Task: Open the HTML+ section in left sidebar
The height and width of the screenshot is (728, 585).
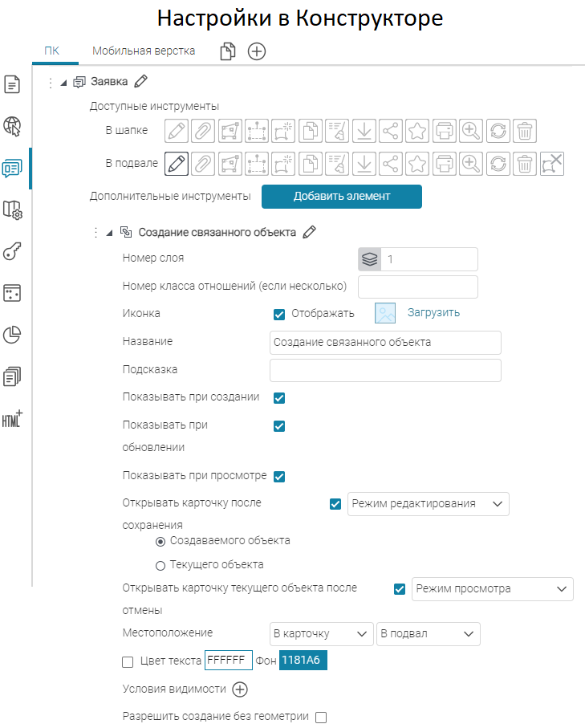Action: click(x=12, y=418)
